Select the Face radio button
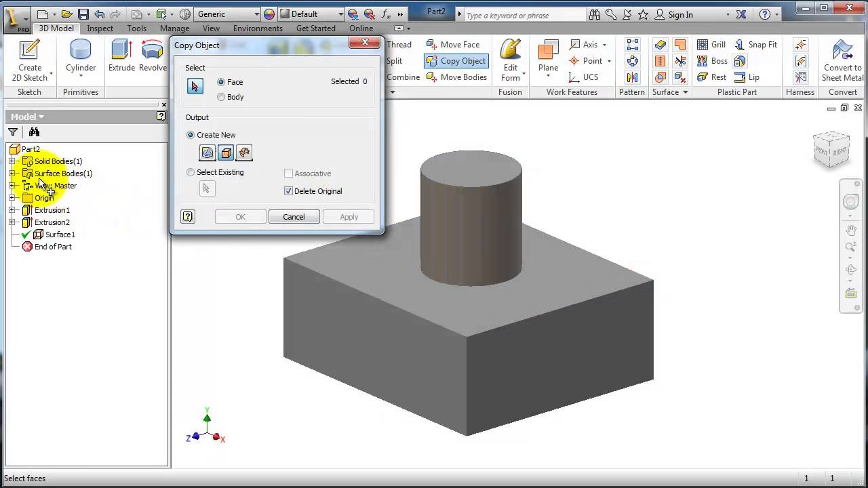Screen dimensions: 868x488 221,82
